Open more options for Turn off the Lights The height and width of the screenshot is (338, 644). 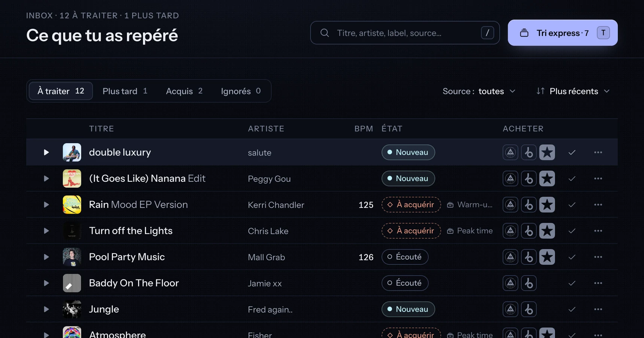tap(598, 231)
